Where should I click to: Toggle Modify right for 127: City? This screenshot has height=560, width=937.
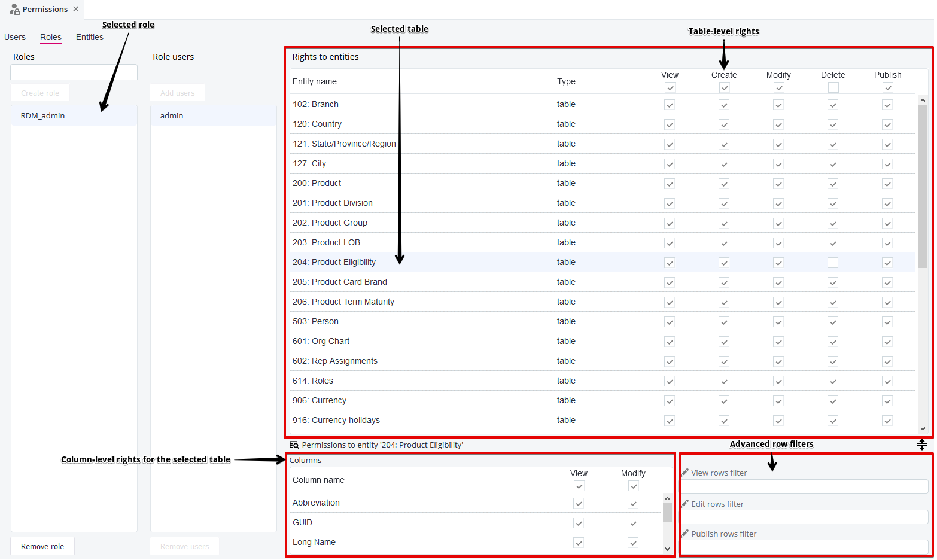click(778, 164)
